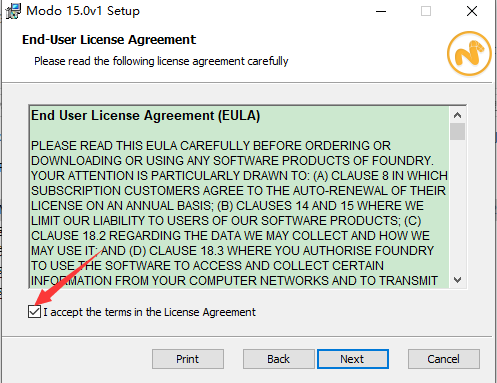
Task: Click the EULA scrollbar thumb
Action: (x=457, y=132)
